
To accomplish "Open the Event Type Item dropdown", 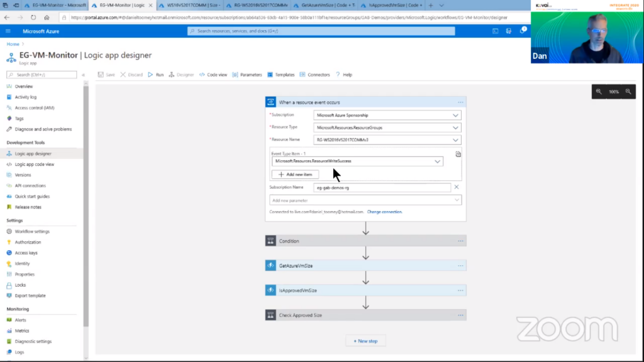I will [437, 162].
